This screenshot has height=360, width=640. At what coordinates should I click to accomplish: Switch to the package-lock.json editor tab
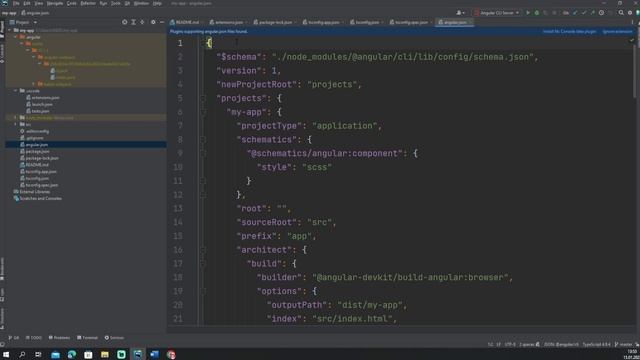point(275,22)
